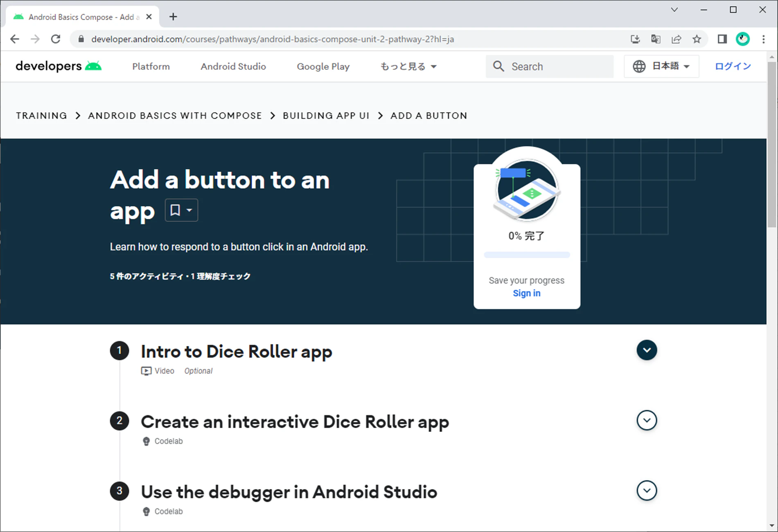The image size is (778, 532).
Task: Click the globe language icon
Action: [x=639, y=66]
